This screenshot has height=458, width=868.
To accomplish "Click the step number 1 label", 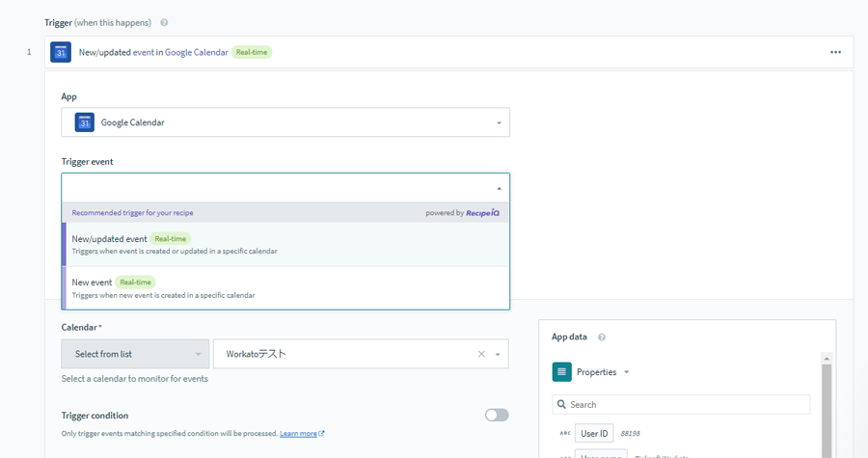I will [x=29, y=52].
